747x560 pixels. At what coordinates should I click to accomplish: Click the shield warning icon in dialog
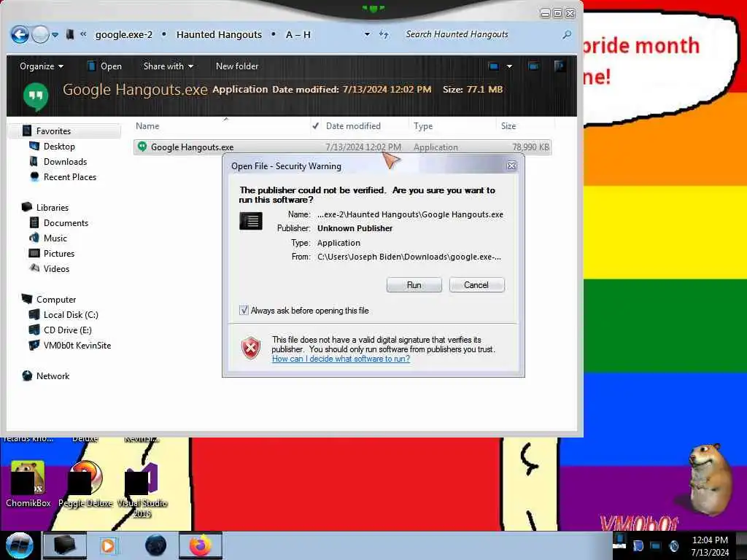click(x=251, y=348)
